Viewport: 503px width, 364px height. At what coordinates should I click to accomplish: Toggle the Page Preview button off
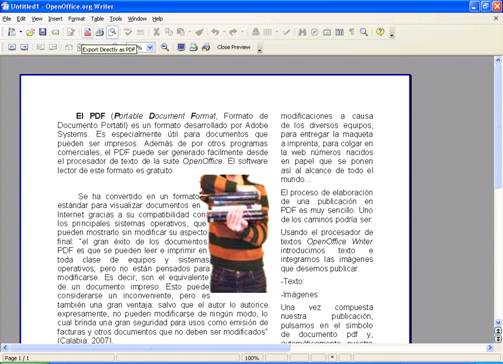112,32
